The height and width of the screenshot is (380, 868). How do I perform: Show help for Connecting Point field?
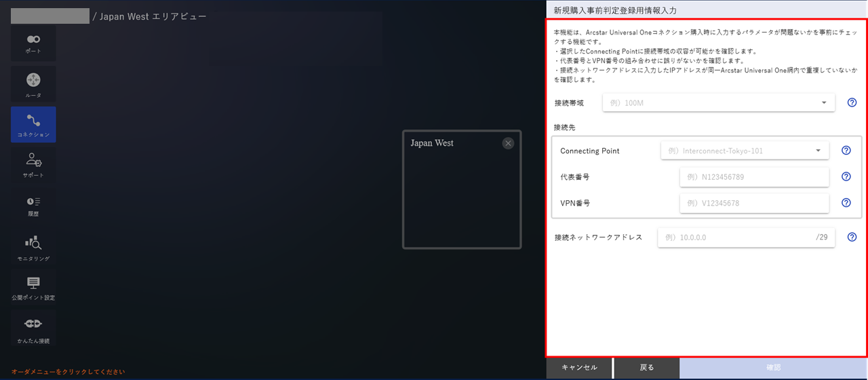(x=846, y=151)
